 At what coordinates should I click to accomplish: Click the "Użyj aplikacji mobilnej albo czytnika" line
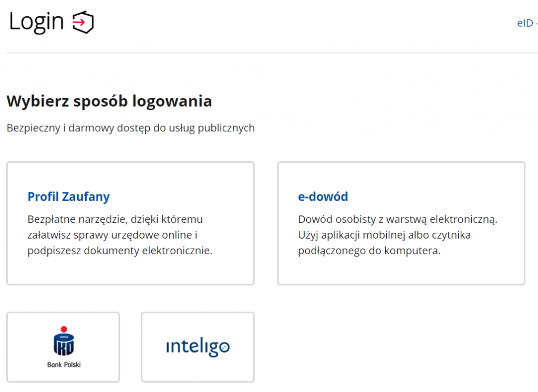click(x=384, y=235)
